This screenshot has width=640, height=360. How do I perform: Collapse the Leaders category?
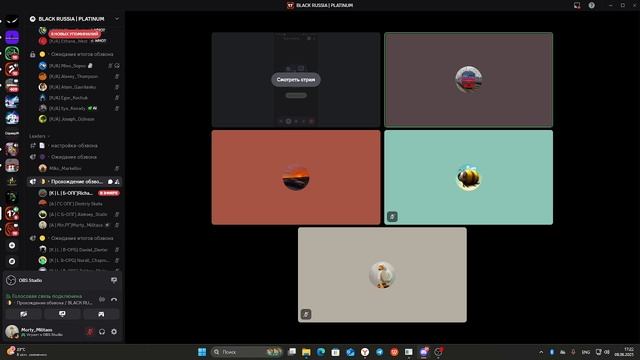pyautogui.click(x=39, y=136)
